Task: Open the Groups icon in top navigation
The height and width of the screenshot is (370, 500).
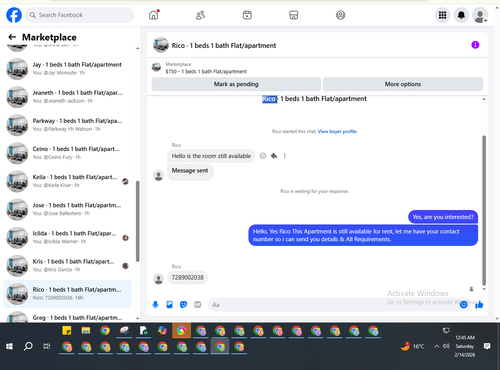Action: tap(340, 15)
